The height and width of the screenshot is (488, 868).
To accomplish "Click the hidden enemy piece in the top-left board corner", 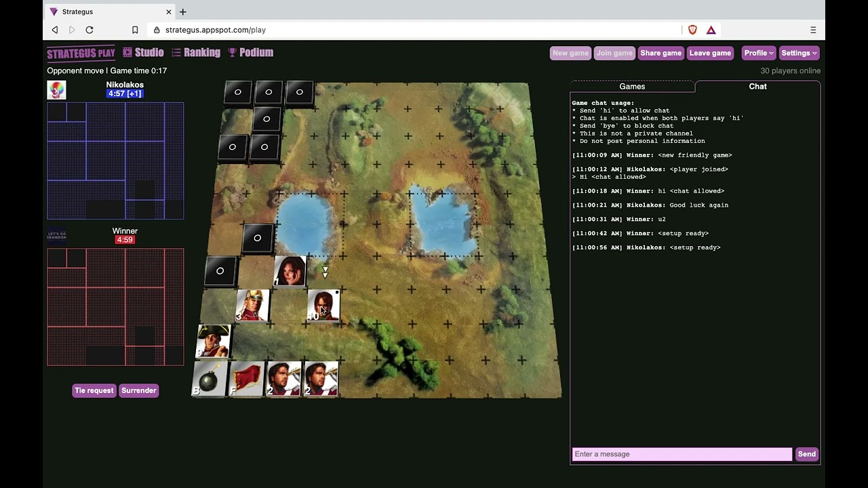I will [x=237, y=92].
